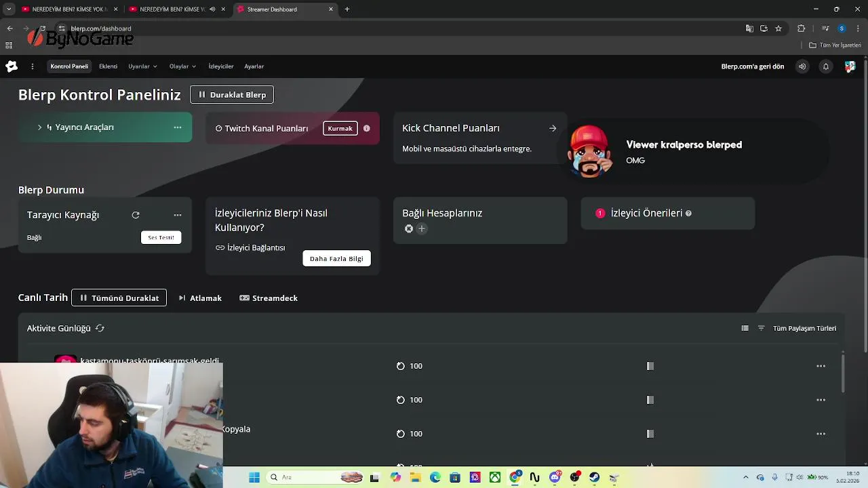This screenshot has width=868, height=488.
Task: Click the Kurmak button
Action: click(340, 129)
